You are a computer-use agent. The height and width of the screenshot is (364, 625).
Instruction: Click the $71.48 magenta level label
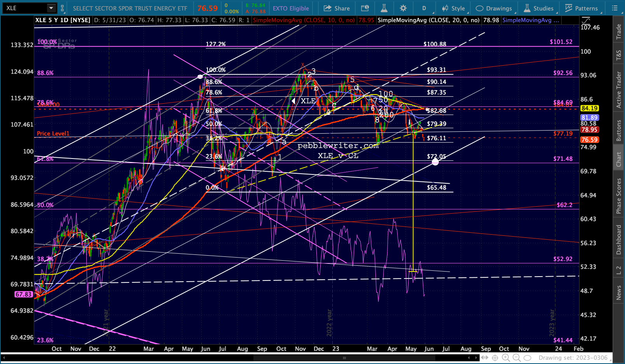tap(563, 159)
